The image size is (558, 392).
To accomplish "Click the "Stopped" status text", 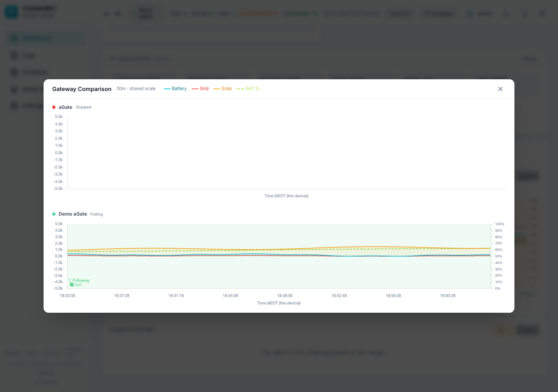I will click(x=83, y=107).
